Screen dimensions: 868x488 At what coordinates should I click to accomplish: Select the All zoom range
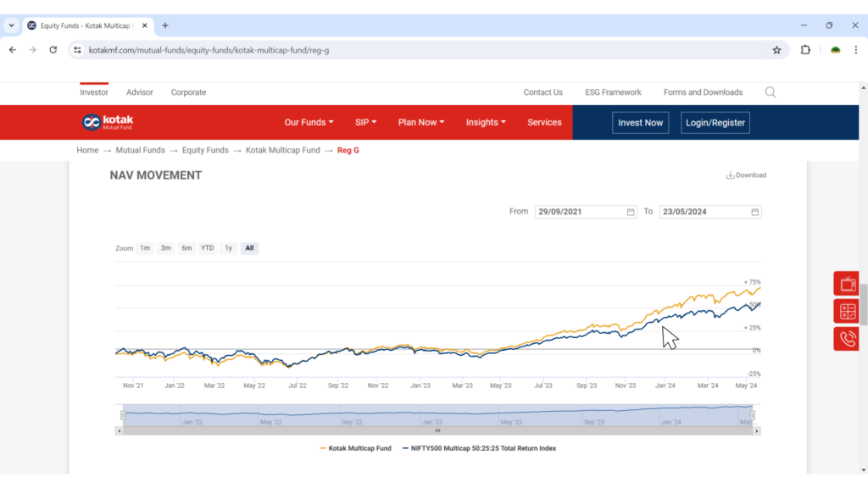[249, 248]
